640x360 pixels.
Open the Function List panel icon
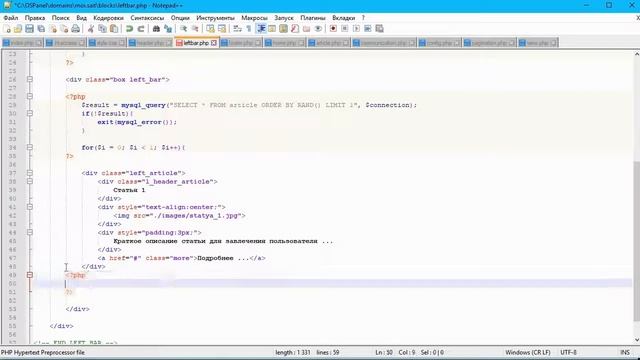(x=295, y=29)
